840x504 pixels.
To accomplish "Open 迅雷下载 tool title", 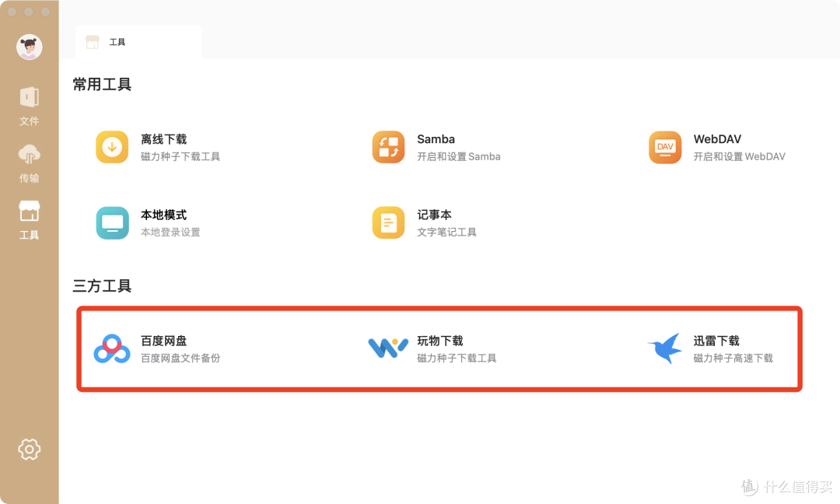I will [x=716, y=341].
